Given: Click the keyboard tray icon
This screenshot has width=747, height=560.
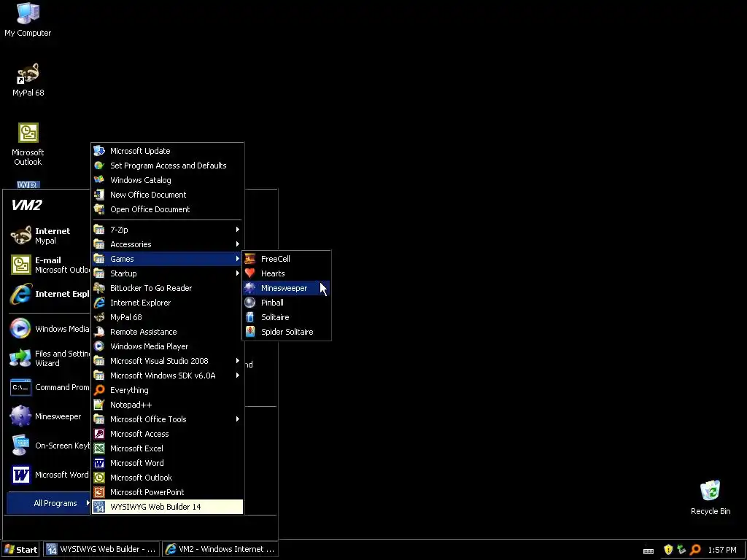Looking at the screenshot, I should (649, 551).
